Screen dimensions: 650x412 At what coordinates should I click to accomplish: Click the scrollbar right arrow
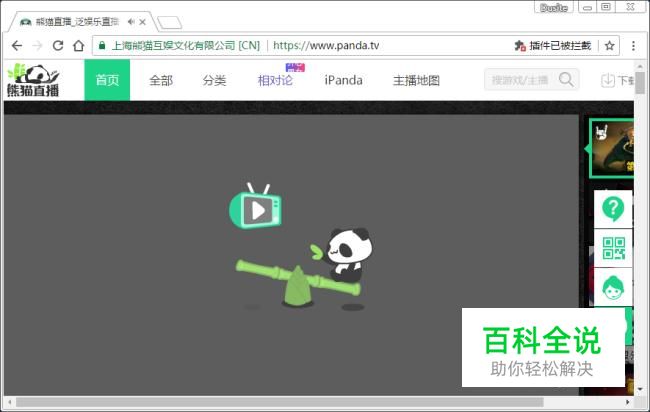pos(627,402)
